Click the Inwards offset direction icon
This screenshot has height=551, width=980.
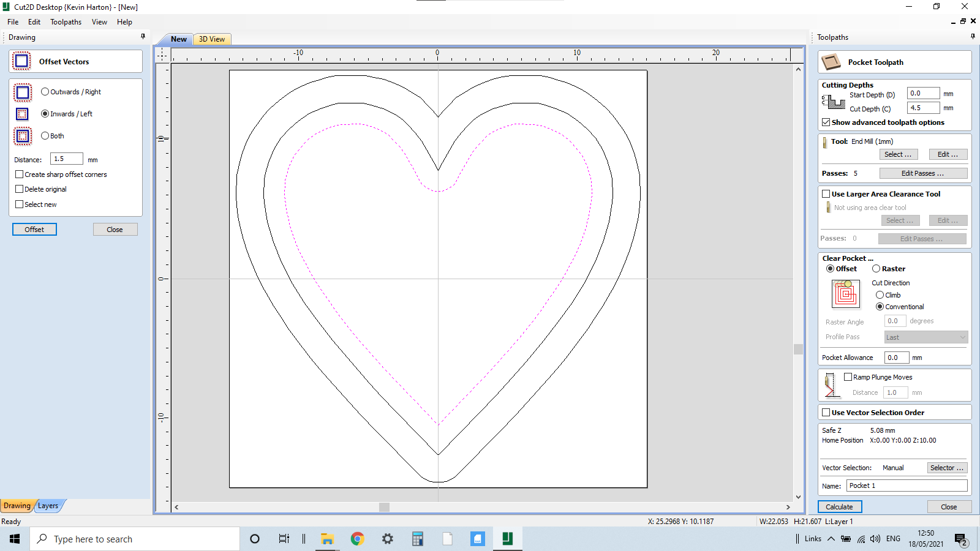tap(22, 114)
